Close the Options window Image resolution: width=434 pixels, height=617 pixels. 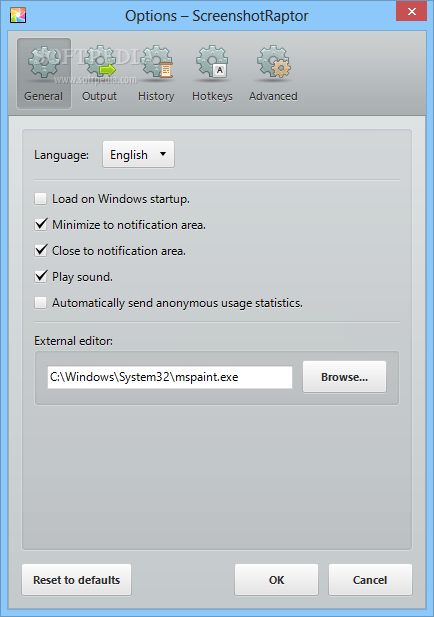(x=412, y=11)
